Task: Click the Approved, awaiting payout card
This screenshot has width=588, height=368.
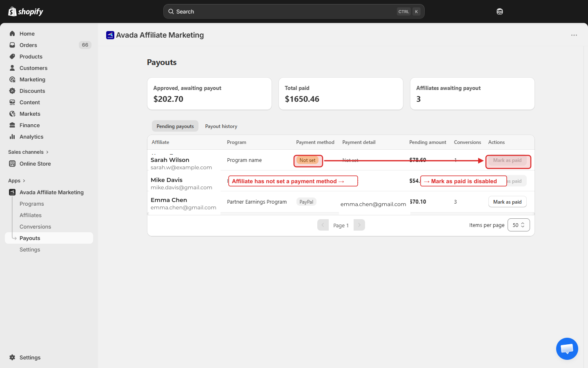Action: click(x=209, y=94)
